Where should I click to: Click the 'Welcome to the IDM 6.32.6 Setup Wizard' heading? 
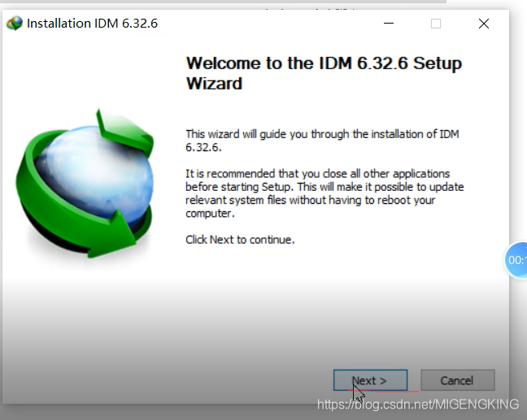(x=324, y=73)
